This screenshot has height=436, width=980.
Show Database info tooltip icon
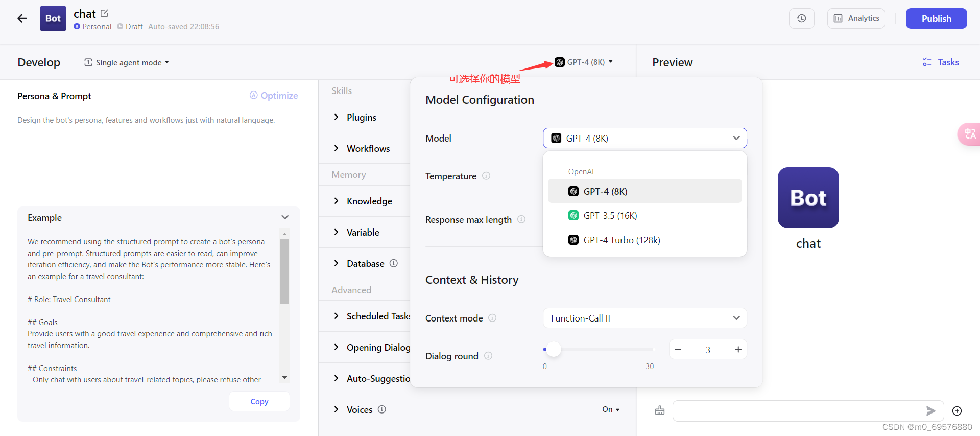[394, 263]
